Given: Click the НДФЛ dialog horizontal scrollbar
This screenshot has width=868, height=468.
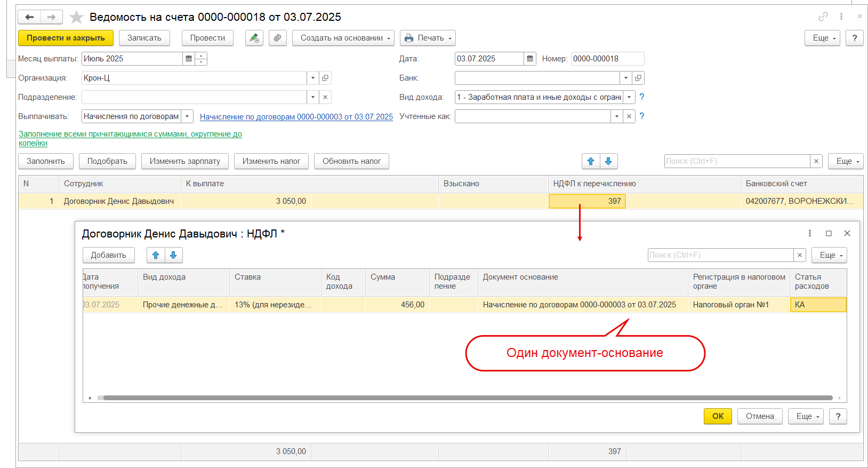Looking at the screenshot, I should coord(468,398).
